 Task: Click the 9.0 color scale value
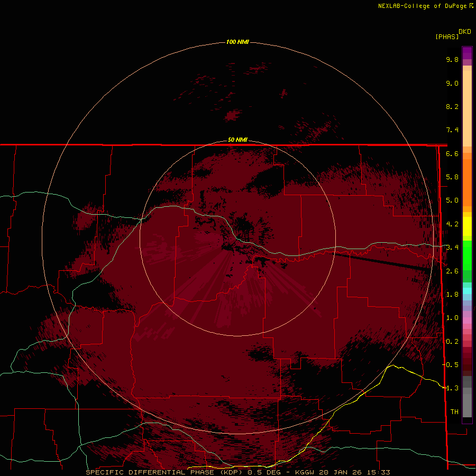pos(452,84)
